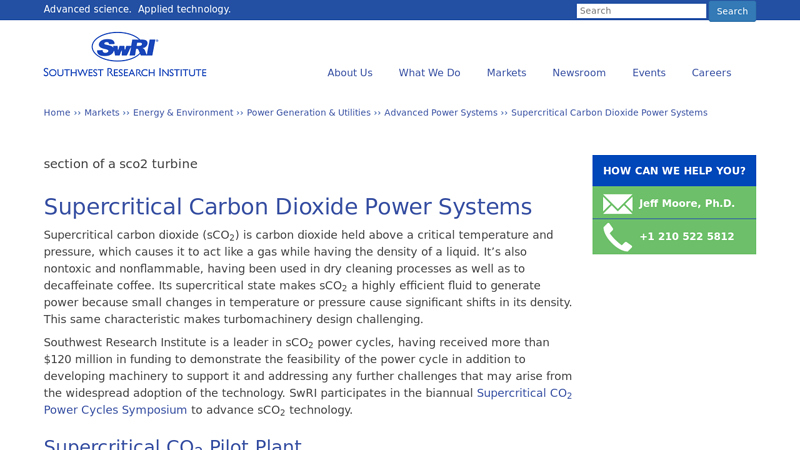Go to Advanced Power Systems breadcrumb
This screenshot has height=450, width=800.
click(x=441, y=112)
